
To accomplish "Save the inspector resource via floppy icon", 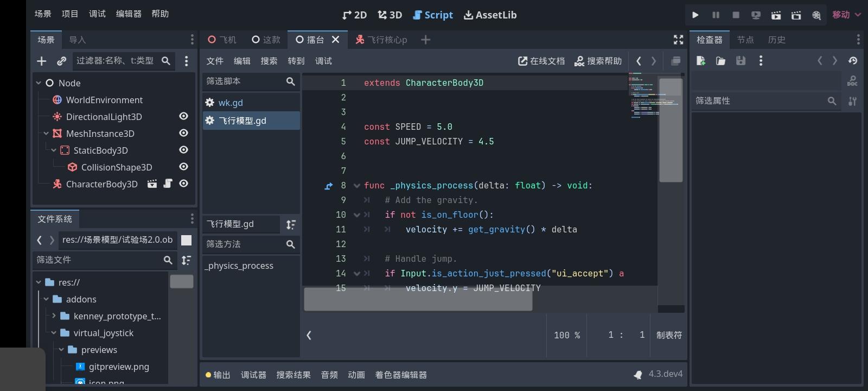I will point(741,61).
